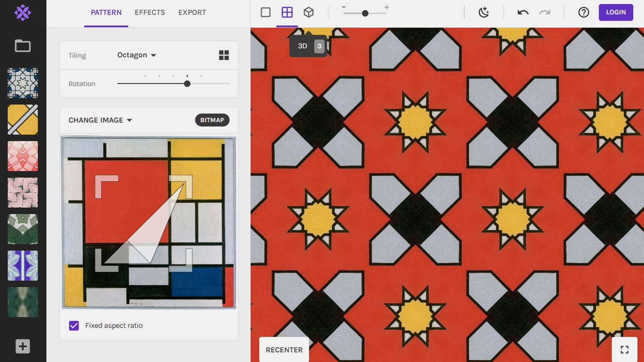Switch to the EFFECTS tab
The height and width of the screenshot is (362, 644).
tap(150, 13)
